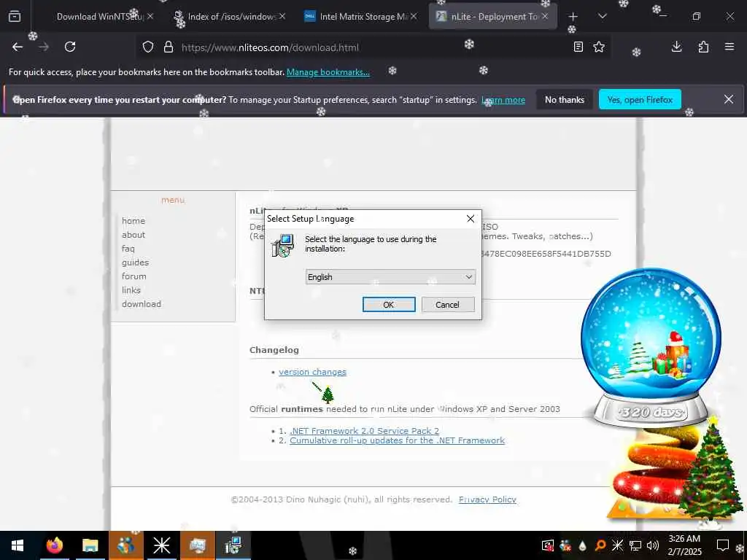Open the water drop tray icon
Image resolution: width=747 pixels, height=560 pixels.
pos(583,545)
